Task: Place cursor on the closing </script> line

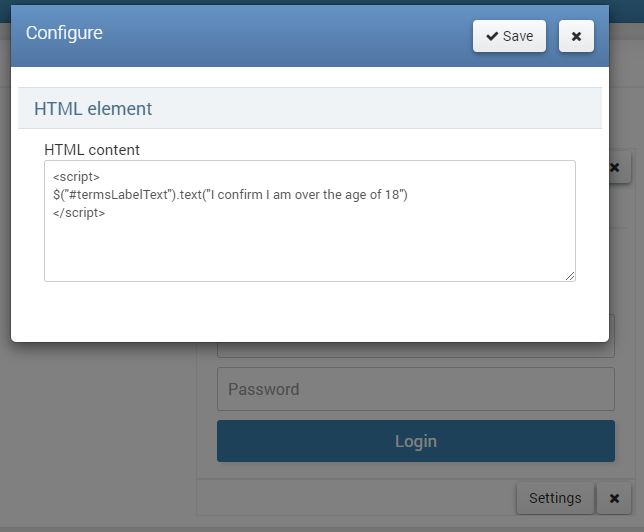Action: (x=79, y=213)
